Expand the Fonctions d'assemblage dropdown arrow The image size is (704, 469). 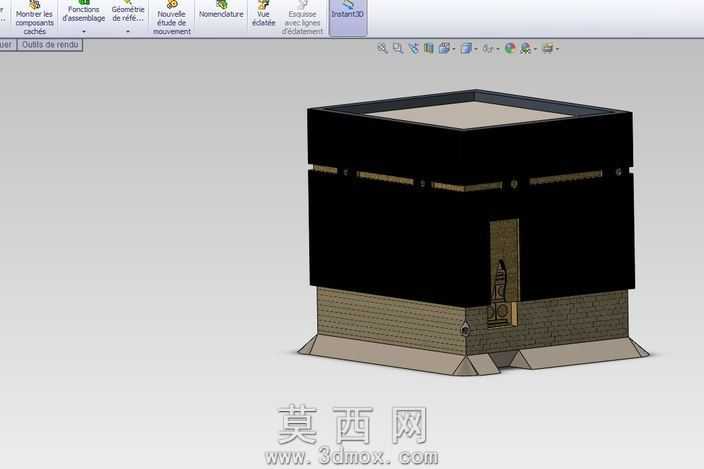(x=84, y=32)
